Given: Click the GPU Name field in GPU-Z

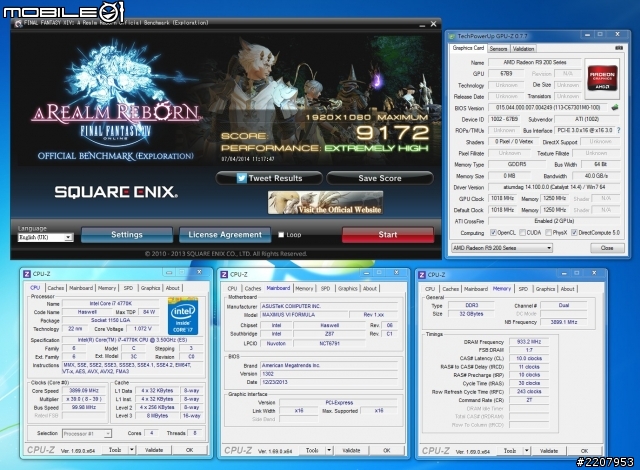Looking at the screenshot, I should (534, 62).
